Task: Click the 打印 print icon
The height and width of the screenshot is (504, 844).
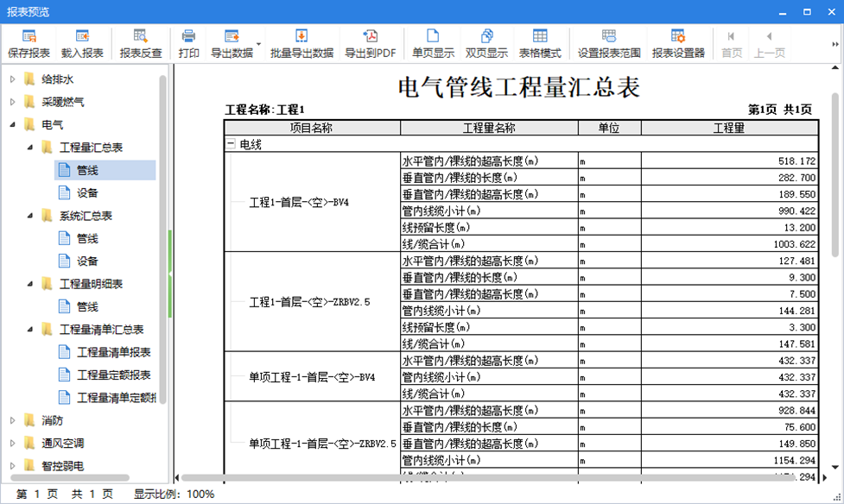Action: (188, 43)
